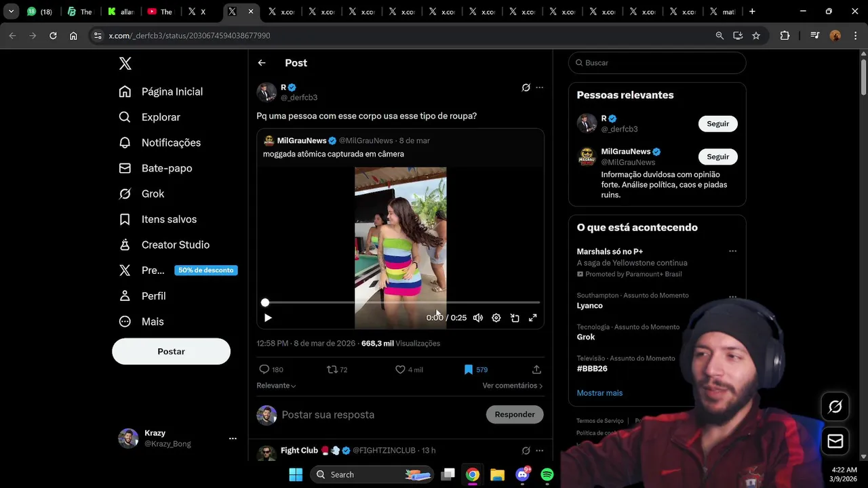Expand the Mais menu
This screenshot has width=868, height=488.
click(x=141, y=321)
